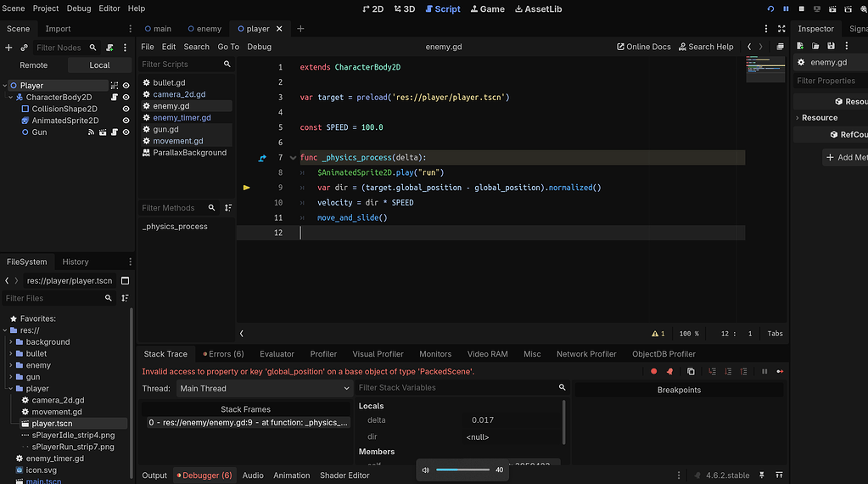Switch to the enemy scene tab

(204, 29)
